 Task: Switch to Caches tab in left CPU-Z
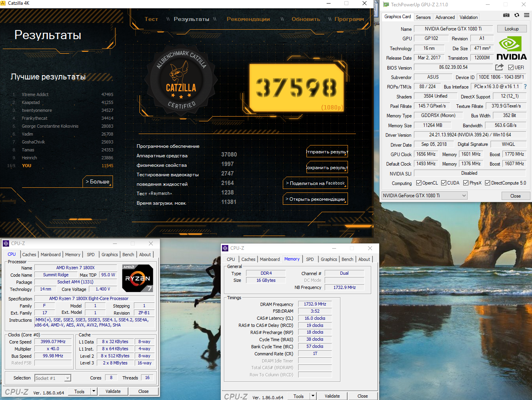pos(29,255)
